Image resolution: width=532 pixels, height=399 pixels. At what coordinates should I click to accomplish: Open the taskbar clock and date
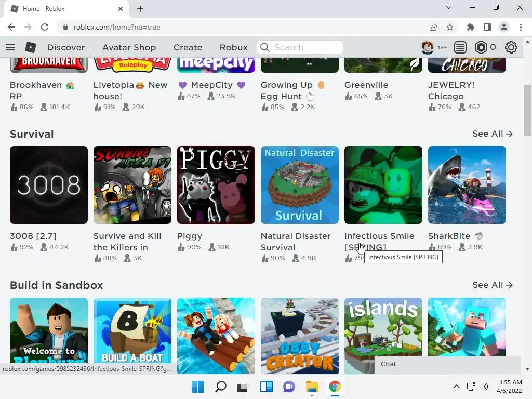[509, 387]
